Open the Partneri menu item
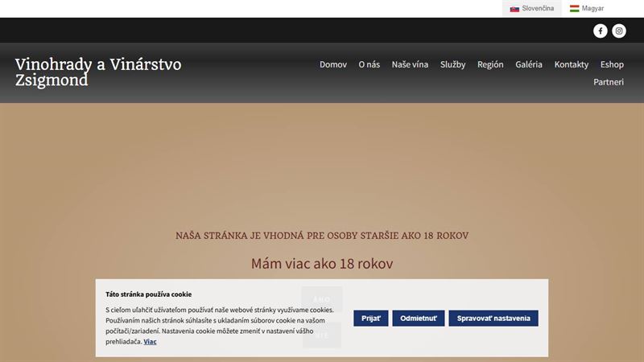The height and width of the screenshot is (362, 644). coord(609,82)
